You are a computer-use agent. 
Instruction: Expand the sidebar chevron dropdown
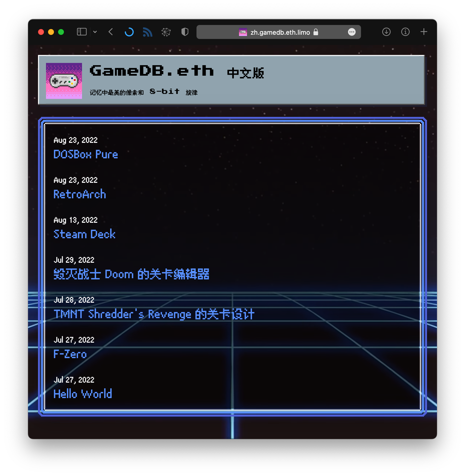(x=95, y=32)
